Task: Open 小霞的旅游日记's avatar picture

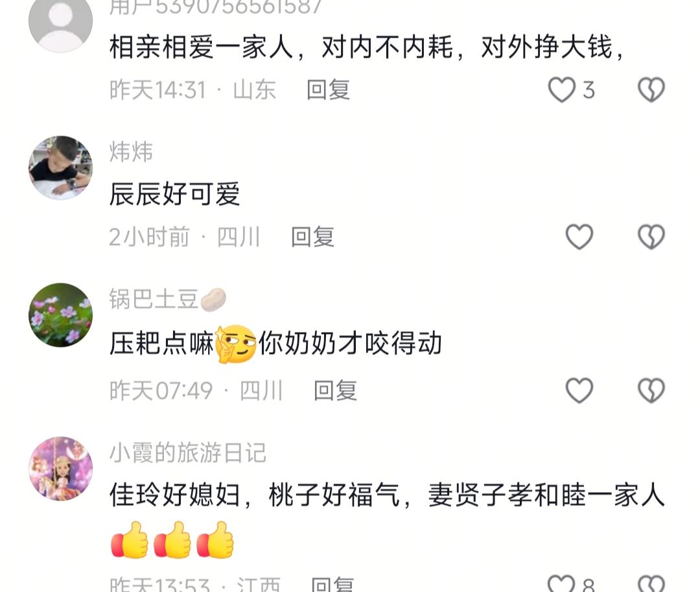Action: click(x=61, y=468)
